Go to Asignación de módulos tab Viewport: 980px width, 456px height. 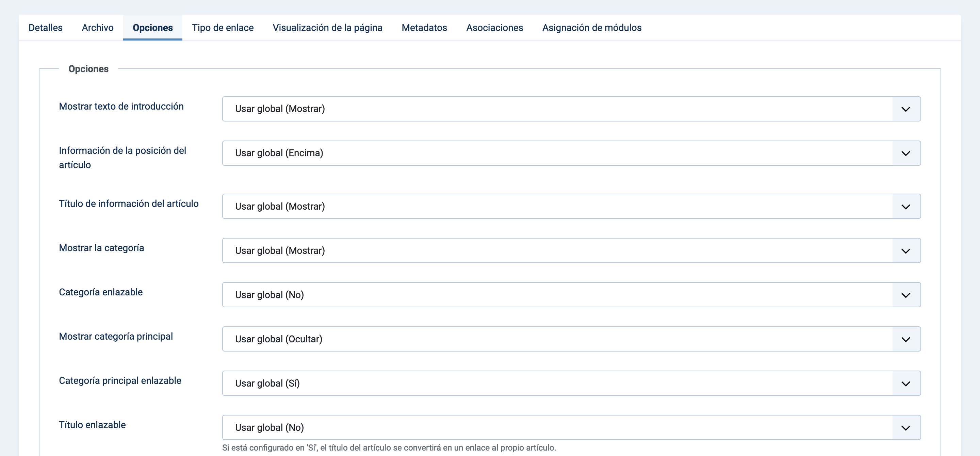pyautogui.click(x=592, y=28)
